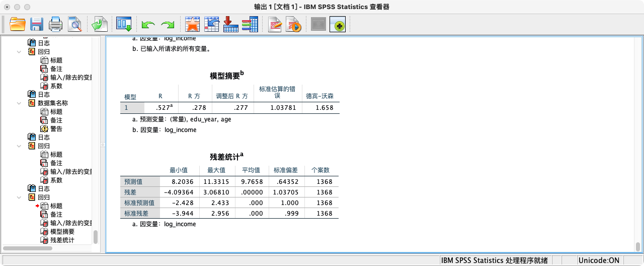Click the 残差统计 table title
The image size is (644, 266).
226,157
